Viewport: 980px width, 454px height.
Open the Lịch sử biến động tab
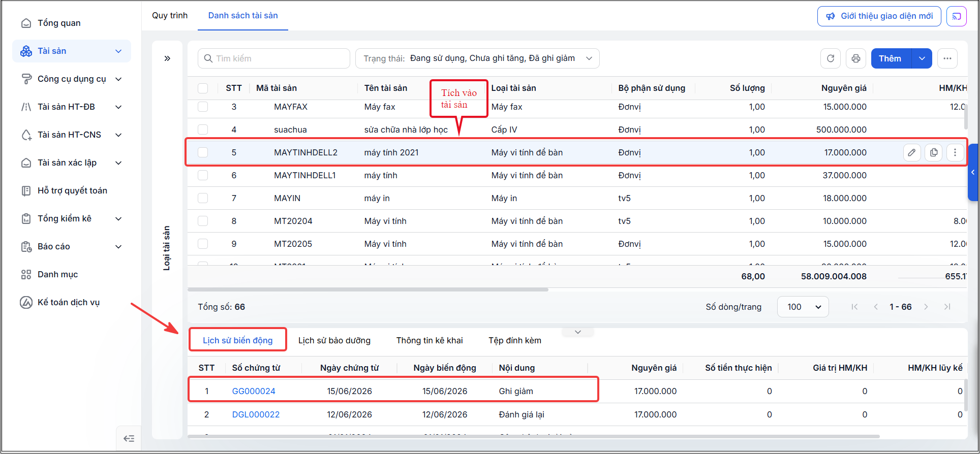pyautogui.click(x=238, y=340)
